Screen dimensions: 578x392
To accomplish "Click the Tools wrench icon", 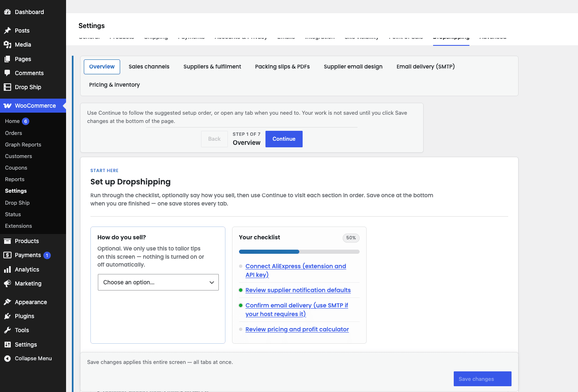I will tap(7, 330).
